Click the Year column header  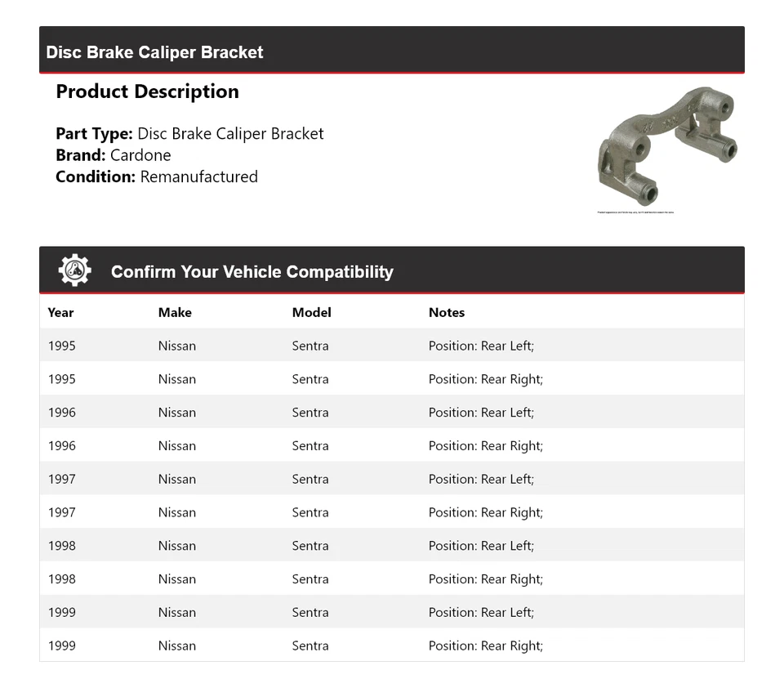pos(60,312)
